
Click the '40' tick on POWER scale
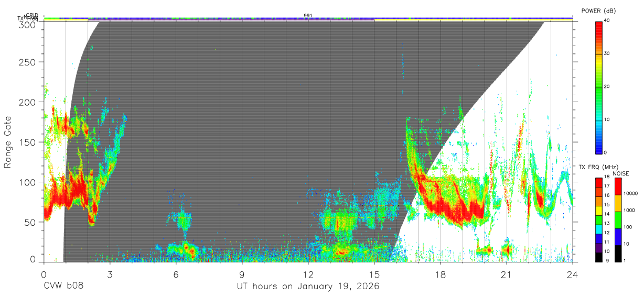pyautogui.click(x=607, y=21)
